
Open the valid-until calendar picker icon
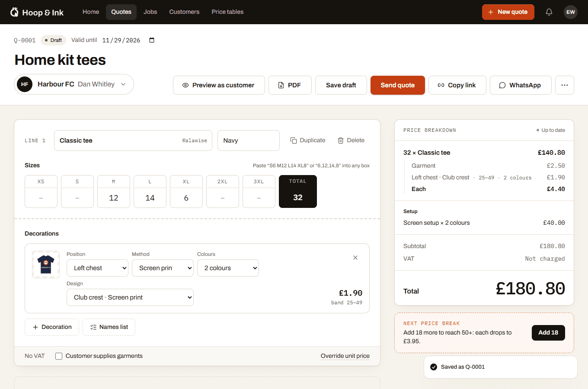tap(152, 40)
